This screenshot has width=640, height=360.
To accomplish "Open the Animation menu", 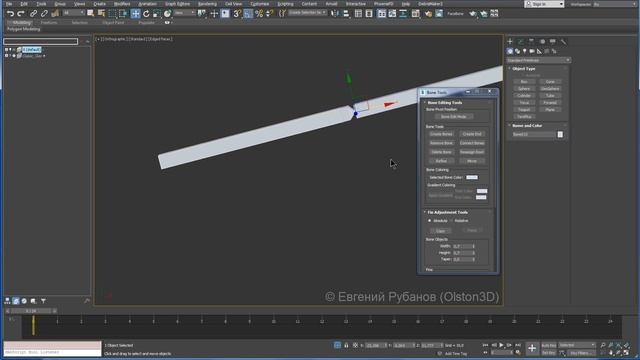I will pyautogui.click(x=147, y=4).
